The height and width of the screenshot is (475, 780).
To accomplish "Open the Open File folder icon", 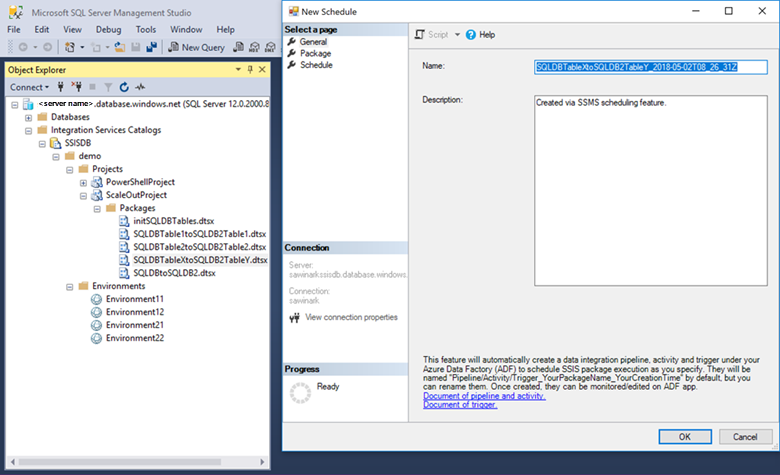I will click(120, 47).
